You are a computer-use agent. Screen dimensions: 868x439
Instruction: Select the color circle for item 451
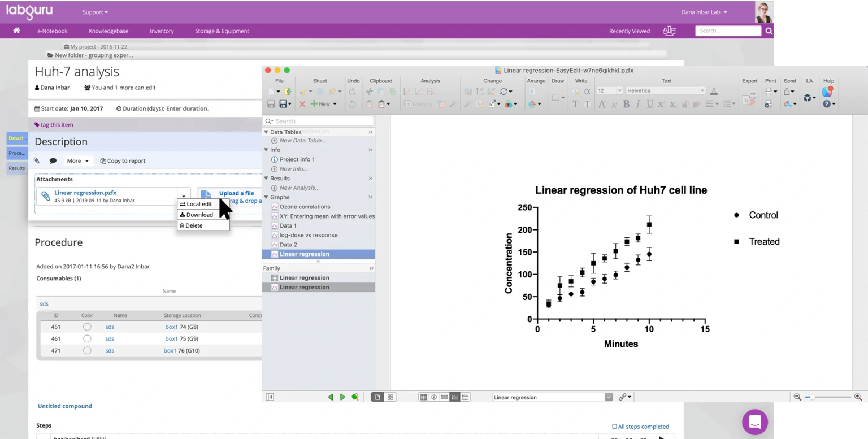coord(87,327)
